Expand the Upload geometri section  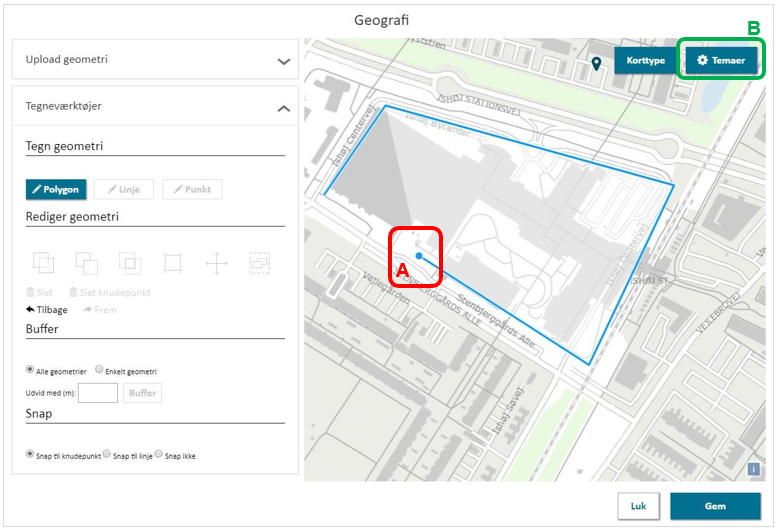(x=283, y=61)
